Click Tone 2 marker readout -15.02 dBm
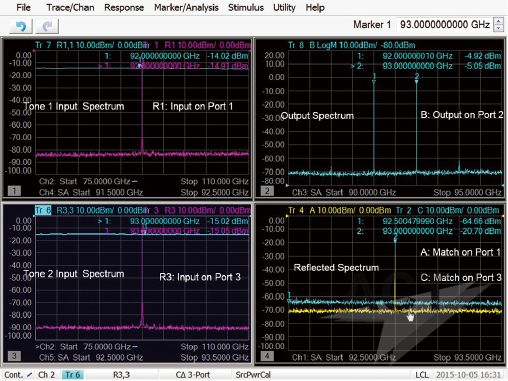 point(228,221)
